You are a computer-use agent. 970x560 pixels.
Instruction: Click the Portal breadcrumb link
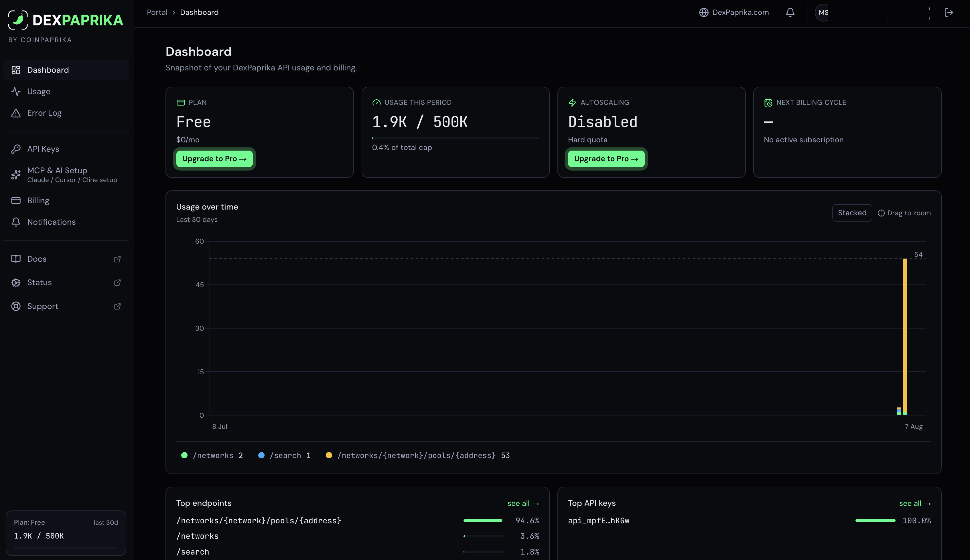(157, 13)
